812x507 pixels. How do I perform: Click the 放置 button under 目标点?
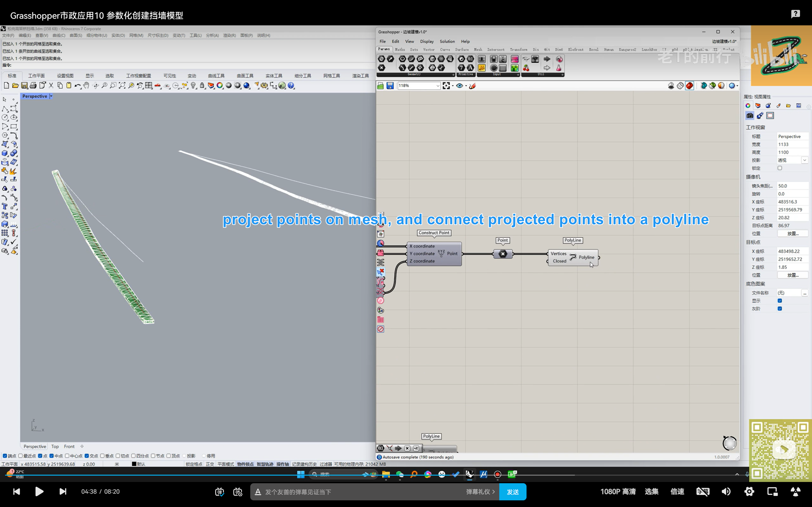click(x=793, y=275)
